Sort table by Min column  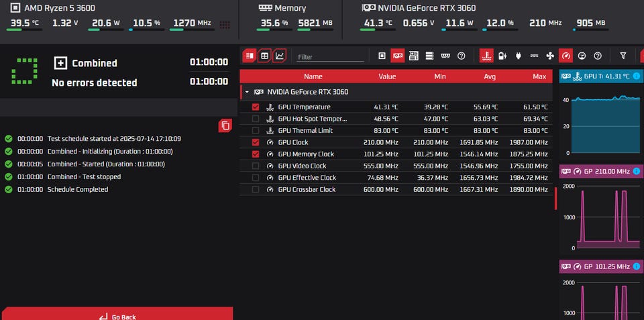(x=440, y=76)
